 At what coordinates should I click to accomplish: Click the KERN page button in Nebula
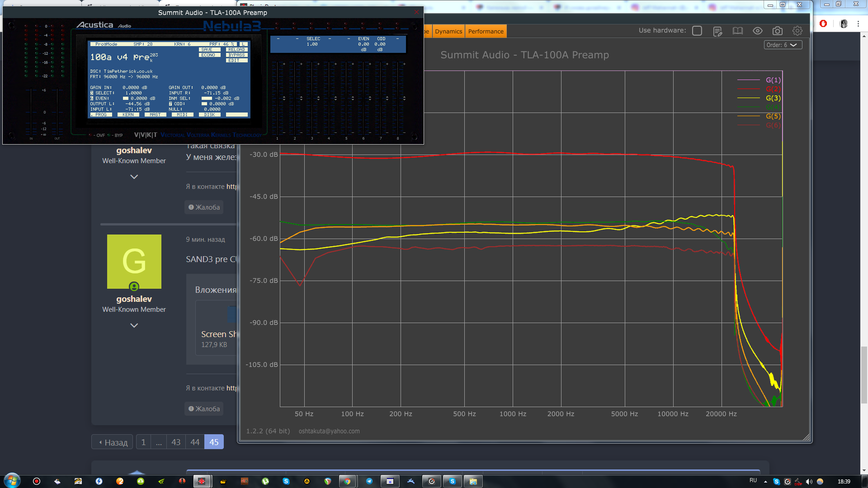pos(128,115)
